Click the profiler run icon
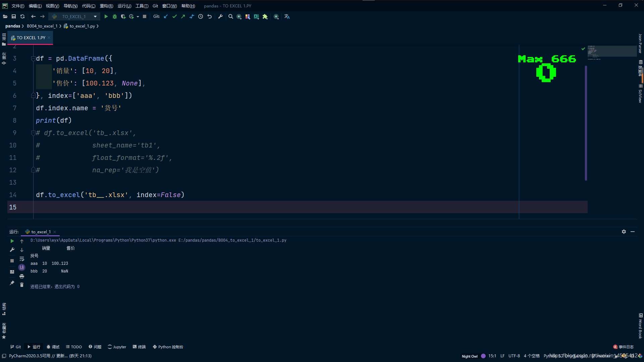The height and width of the screenshot is (362, 644). (131, 16)
